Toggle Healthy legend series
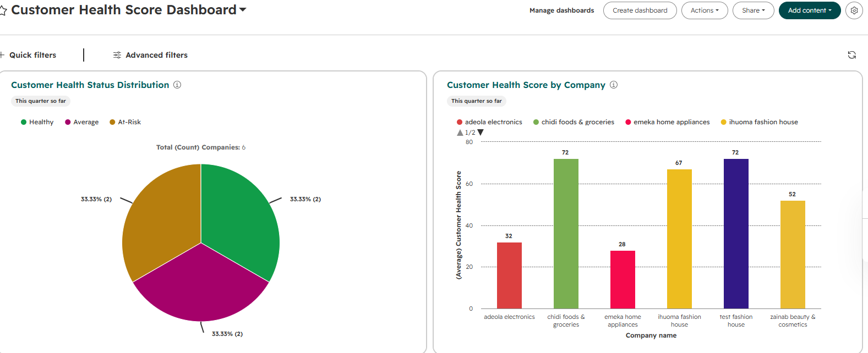 (37, 122)
